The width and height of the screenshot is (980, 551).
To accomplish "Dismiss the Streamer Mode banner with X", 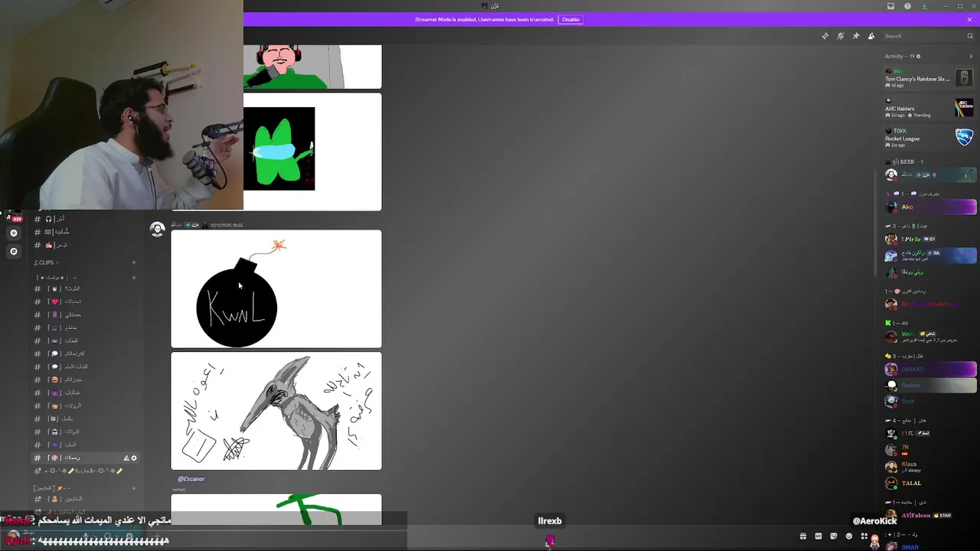I will click(969, 19).
